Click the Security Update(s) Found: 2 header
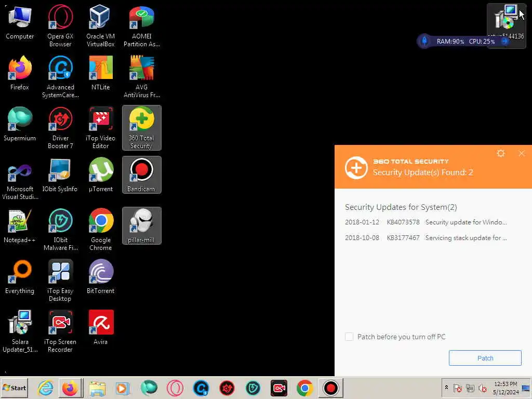 pos(423,172)
